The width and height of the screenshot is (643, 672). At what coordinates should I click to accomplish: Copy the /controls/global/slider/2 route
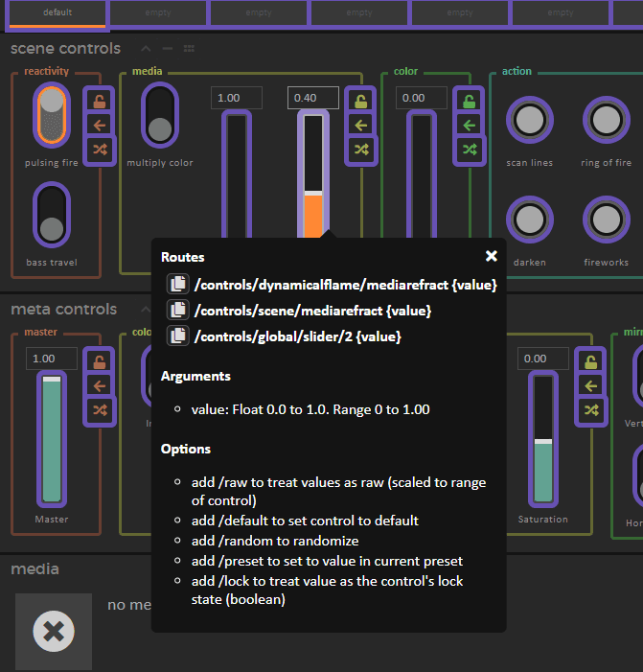click(x=177, y=336)
